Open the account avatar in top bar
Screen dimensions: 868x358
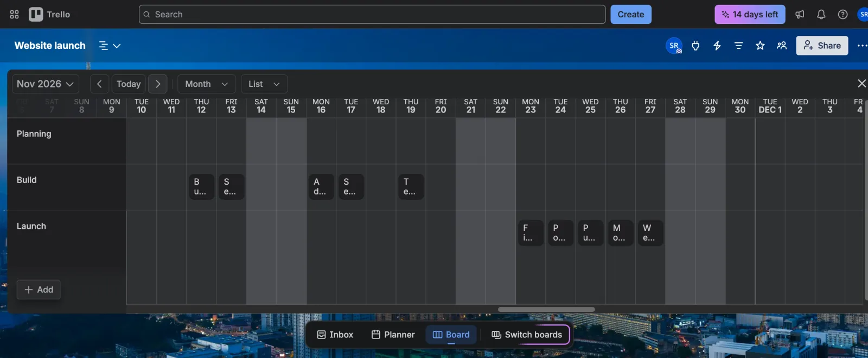click(863, 15)
